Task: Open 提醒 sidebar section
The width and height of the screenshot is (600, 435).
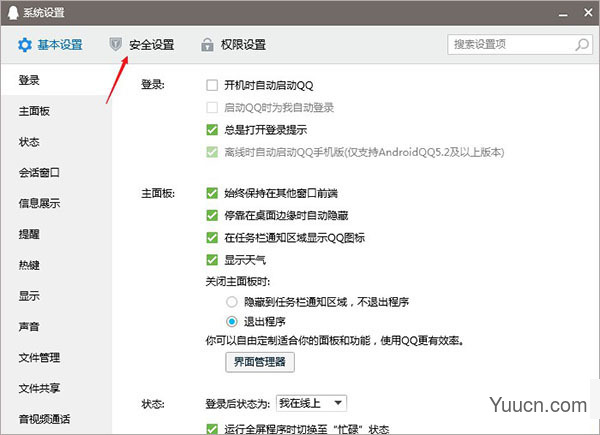Action: [x=56, y=234]
